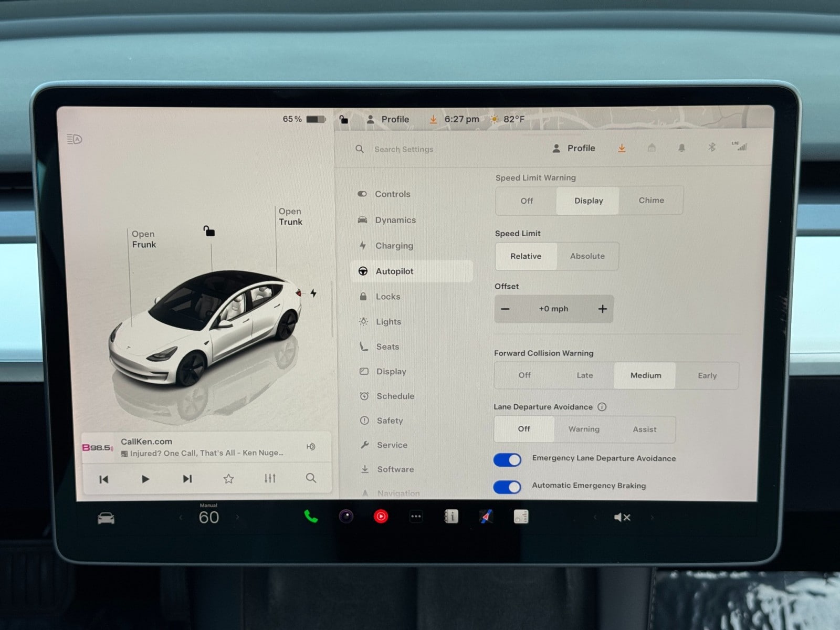Open the Charging settings menu
Screen dimensions: 840x630
tap(394, 246)
